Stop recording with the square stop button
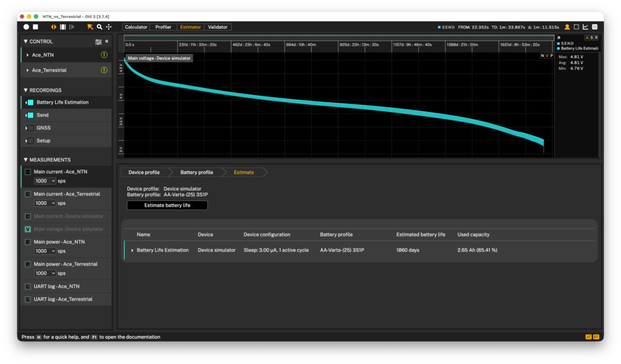Viewport: 621px width, 364px height. [x=35, y=27]
